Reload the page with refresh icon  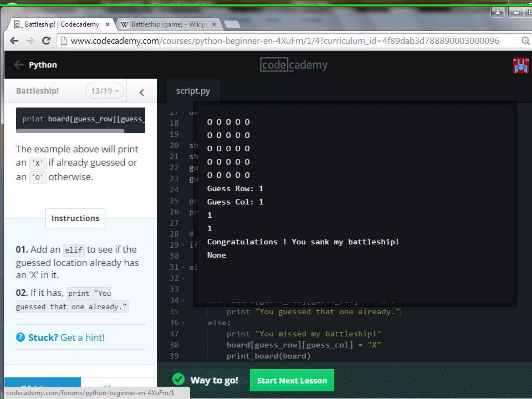coord(46,41)
